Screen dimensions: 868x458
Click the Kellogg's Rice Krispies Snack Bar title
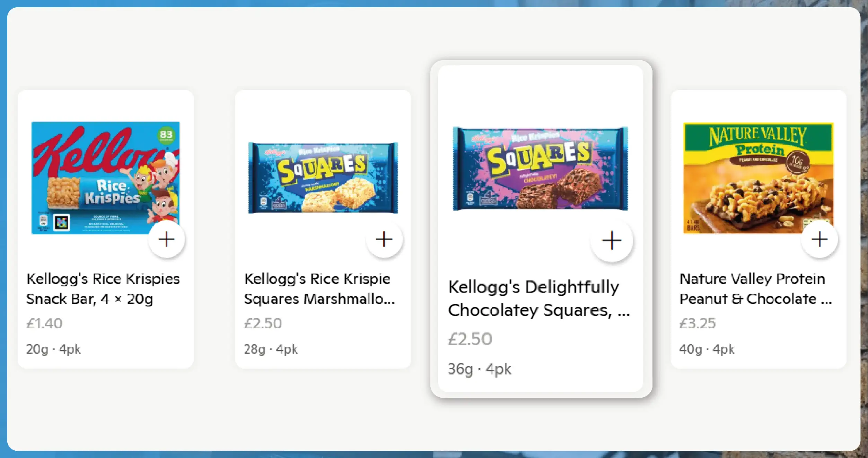pyautogui.click(x=103, y=289)
